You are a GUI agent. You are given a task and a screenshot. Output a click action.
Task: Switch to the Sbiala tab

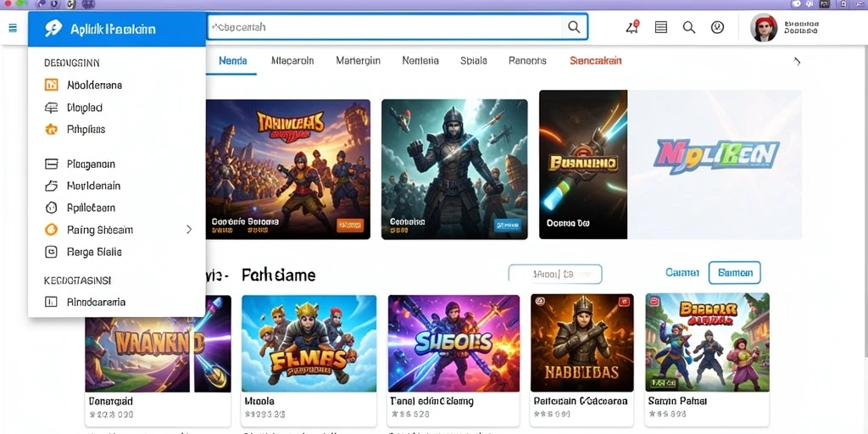tap(474, 61)
